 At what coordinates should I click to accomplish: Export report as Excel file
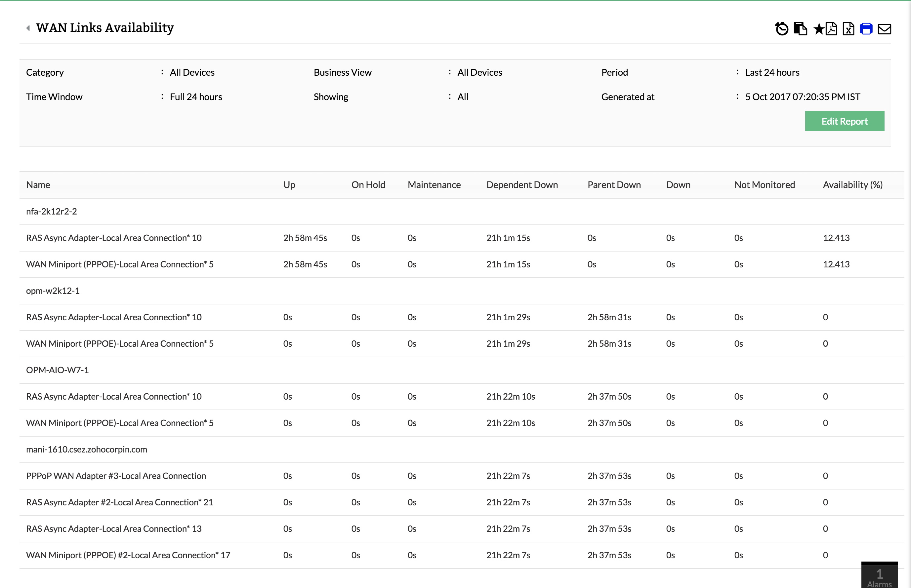[x=849, y=29]
